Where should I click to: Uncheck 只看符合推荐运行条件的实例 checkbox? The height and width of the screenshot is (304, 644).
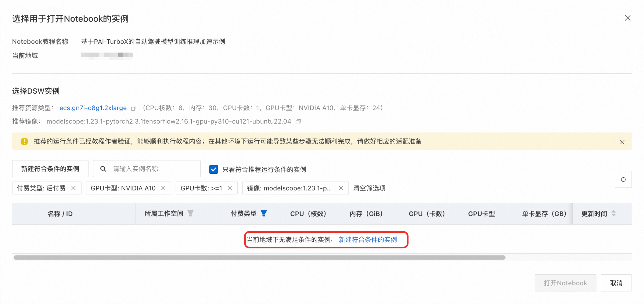214,169
